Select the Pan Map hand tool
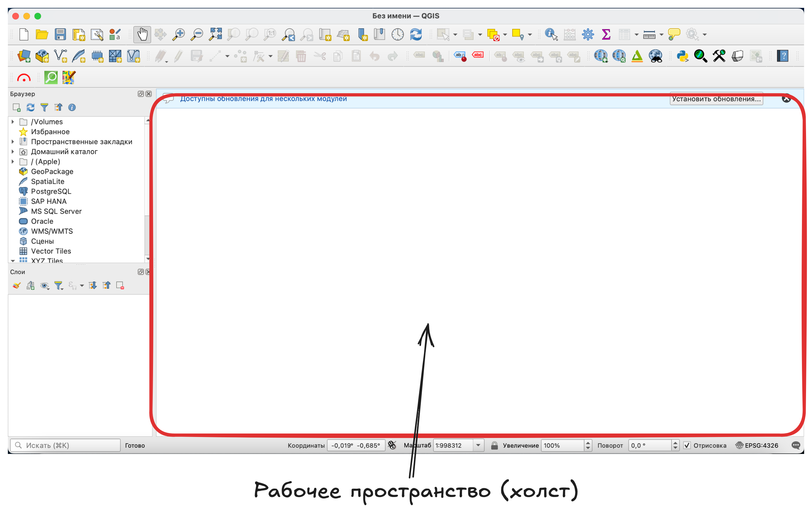Image resolution: width=812 pixels, height=513 pixels. [x=142, y=34]
